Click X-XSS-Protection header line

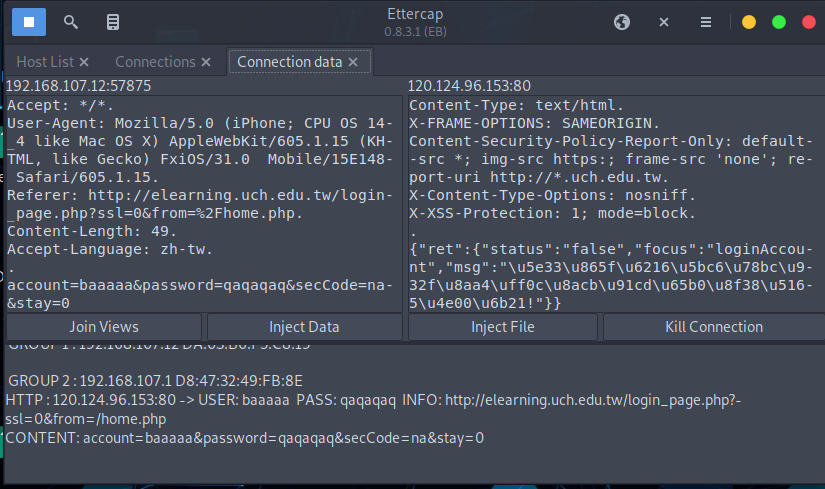point(552,213)
